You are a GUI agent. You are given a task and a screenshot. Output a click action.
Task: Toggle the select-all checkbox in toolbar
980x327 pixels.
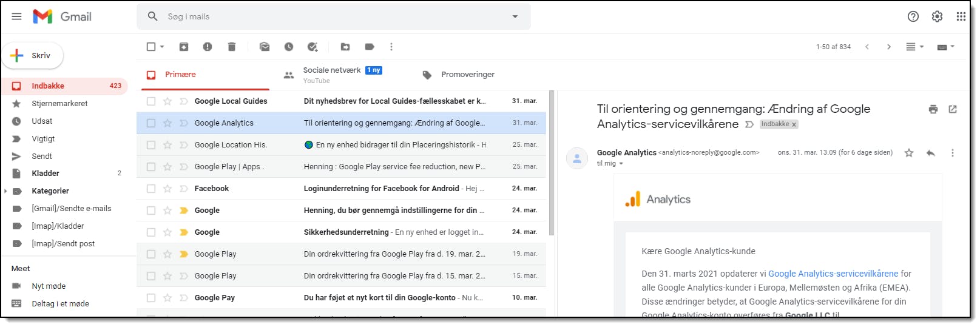[151, 47]
